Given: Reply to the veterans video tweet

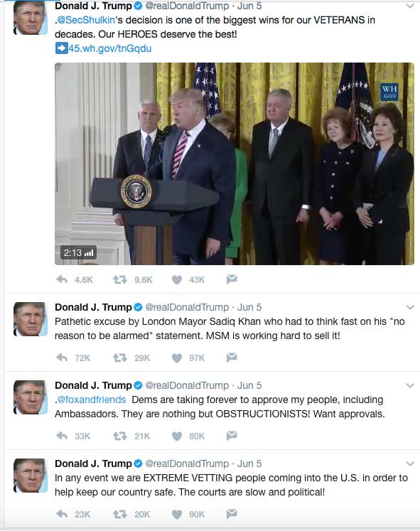Looking at the screenshot, I should [x=62, y=279].
